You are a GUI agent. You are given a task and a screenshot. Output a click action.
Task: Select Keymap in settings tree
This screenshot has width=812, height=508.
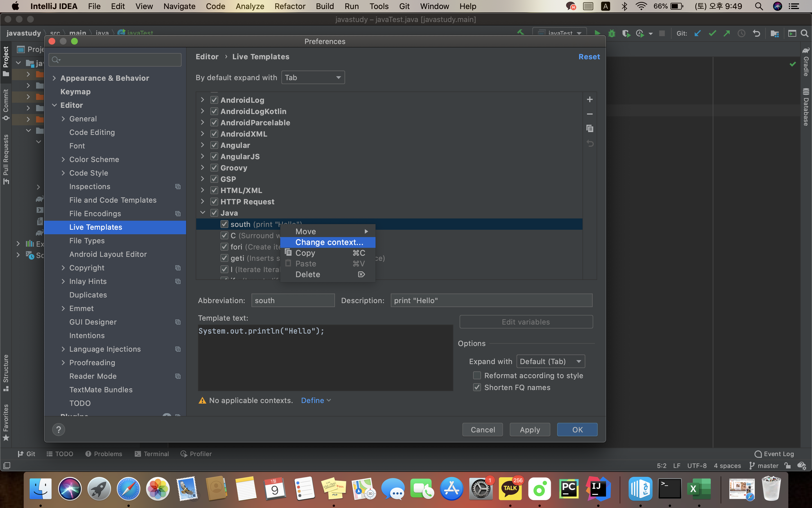(x=76, y=91)
